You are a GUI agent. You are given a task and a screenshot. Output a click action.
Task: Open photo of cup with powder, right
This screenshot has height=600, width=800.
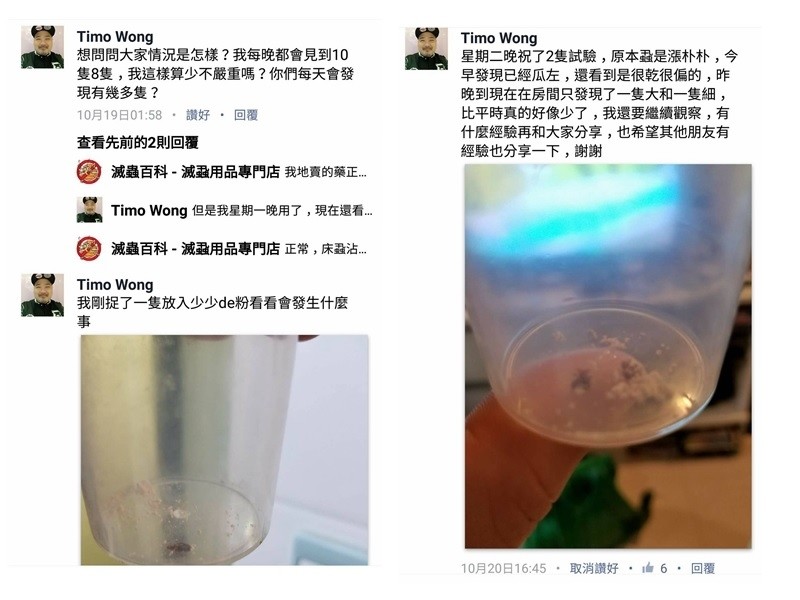608,356
